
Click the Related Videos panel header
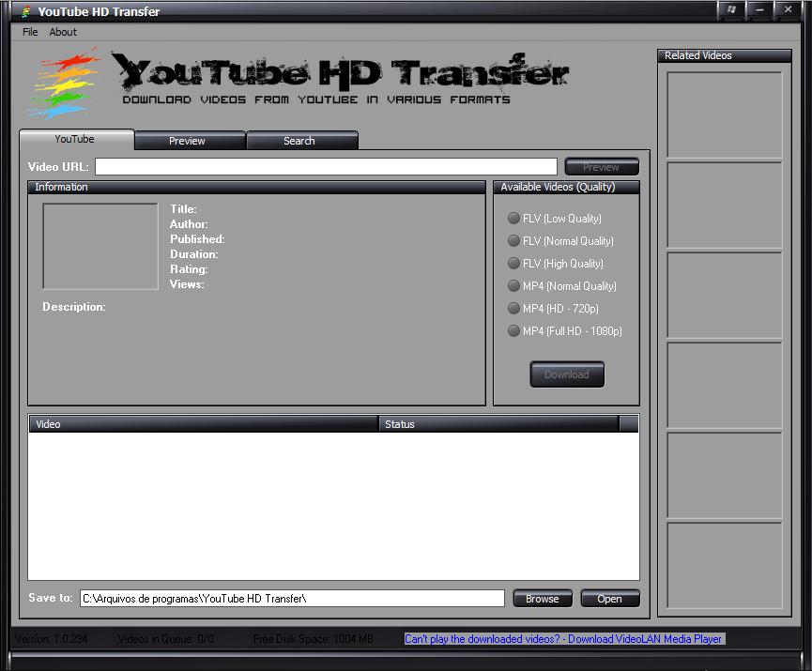click(725, 55)
